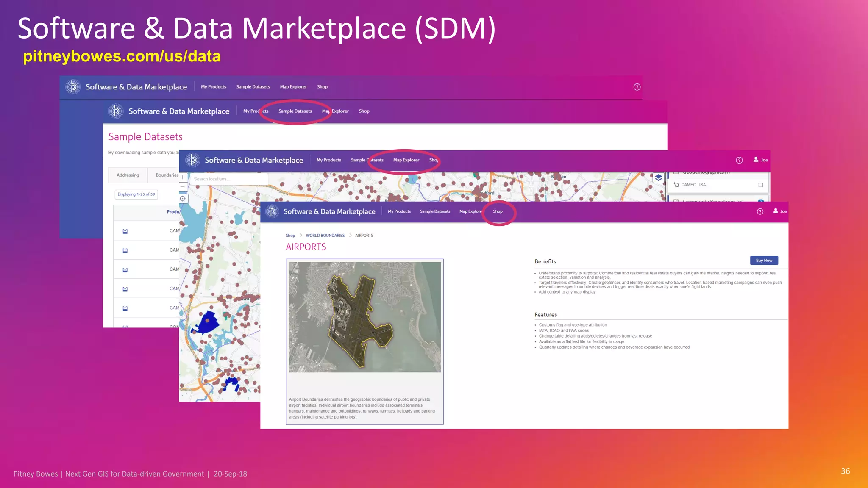Viewport: 868px width, 488px height.
Task: Open Map Explorer in the rearmost window header
Action: [x=293, y=87]
